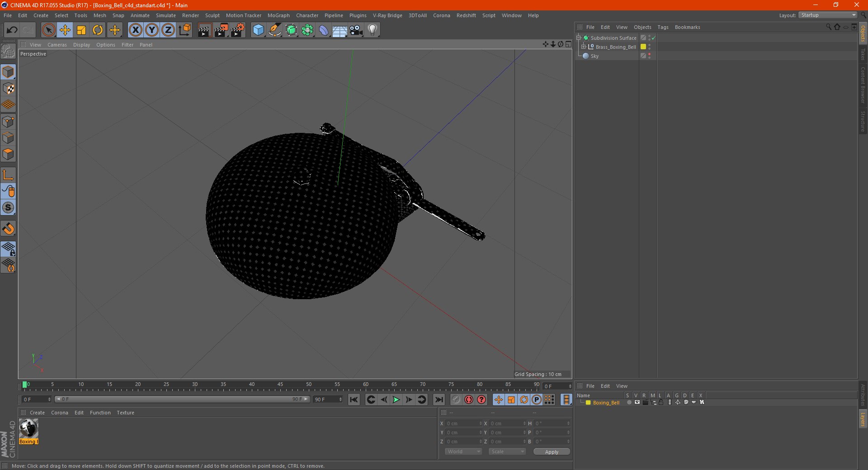Open the spline pen tool

point(275,30)
